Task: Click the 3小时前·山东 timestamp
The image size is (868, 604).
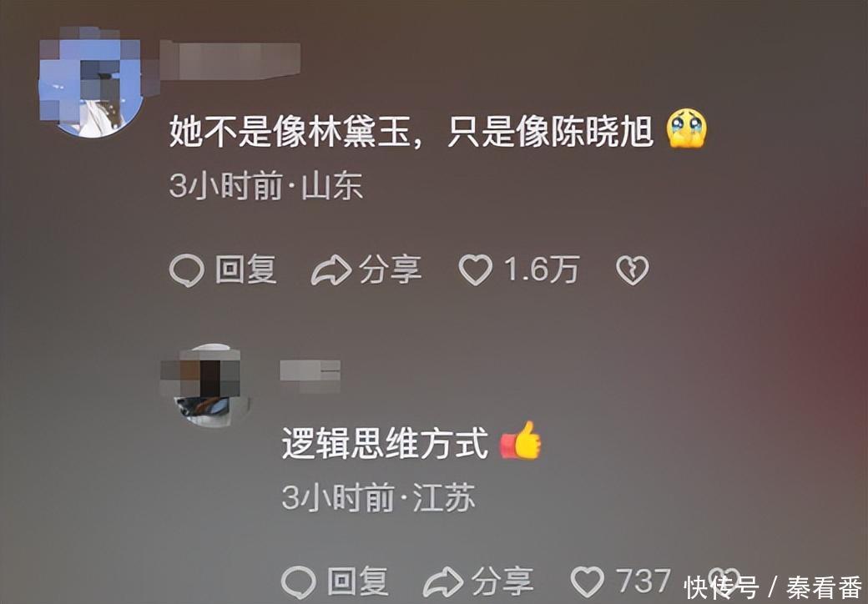Action: tap(266, 186)
